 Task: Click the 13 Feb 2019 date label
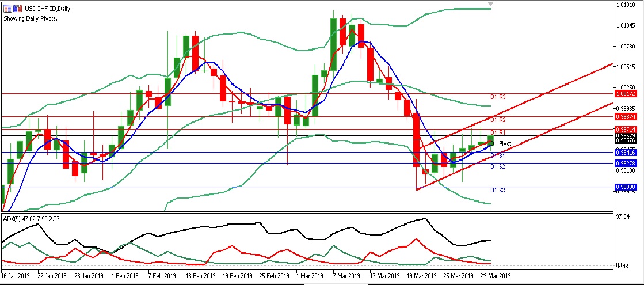coord(200,275)
